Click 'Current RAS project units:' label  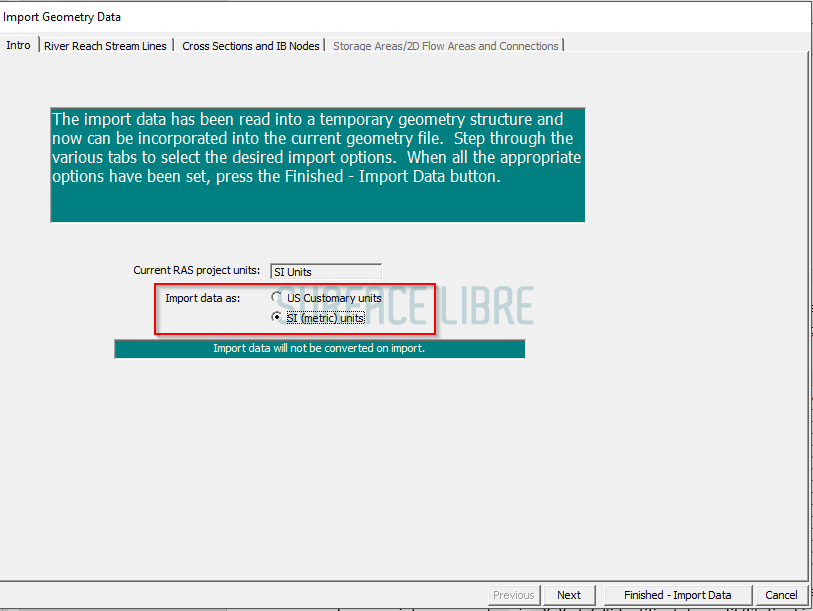point(197,270)
